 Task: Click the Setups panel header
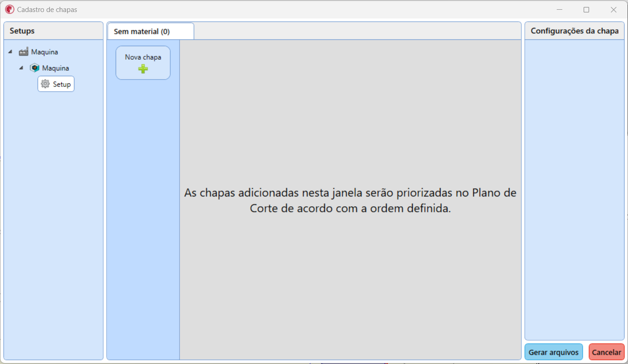click(x=54, y=31)
